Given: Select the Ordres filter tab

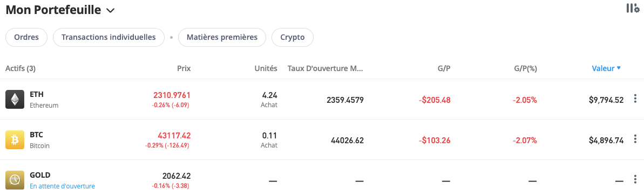Looking at the screenshot, I should [x=26, y=37].
